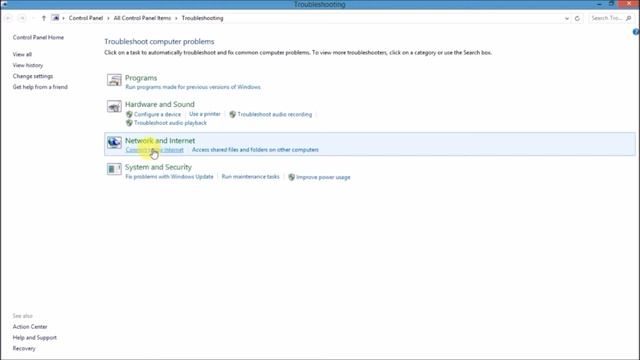The image size is (640, 360).
Task: Open Control Panel Home
Action: click(38, 38)
